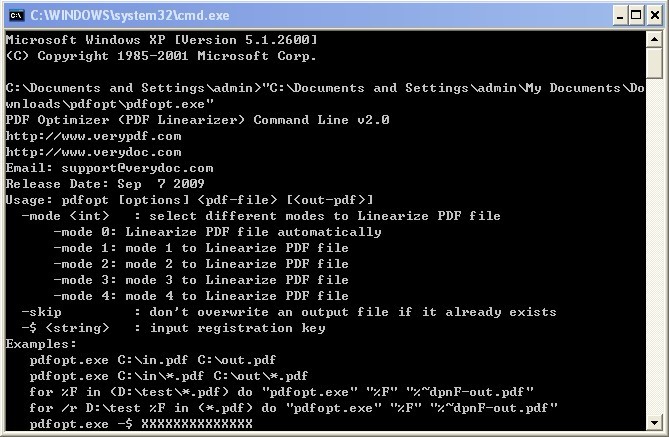Image resolution: width=669 pixels, height=437 pixels.
Task: Click the empty vertical scrollbar track
Action: 654,247
